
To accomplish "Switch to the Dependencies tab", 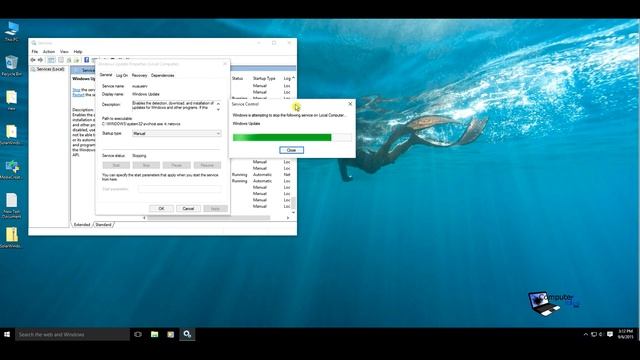I will coord(162,76).
